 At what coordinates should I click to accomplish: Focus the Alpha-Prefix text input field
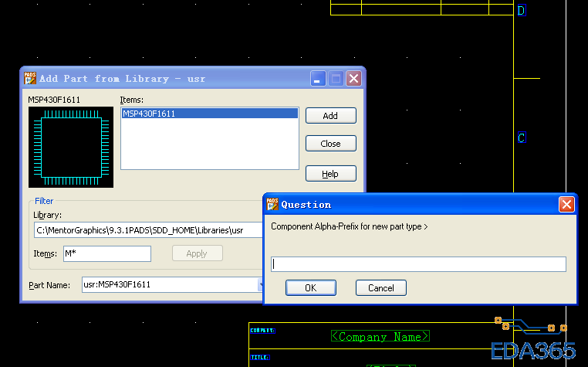[x=418, y=264]
